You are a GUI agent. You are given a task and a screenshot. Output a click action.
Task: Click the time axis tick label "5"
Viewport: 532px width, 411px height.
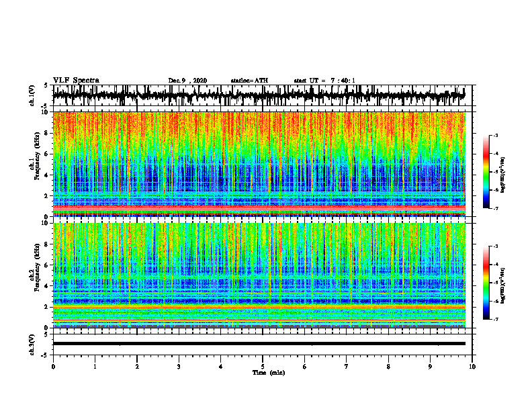263,367
